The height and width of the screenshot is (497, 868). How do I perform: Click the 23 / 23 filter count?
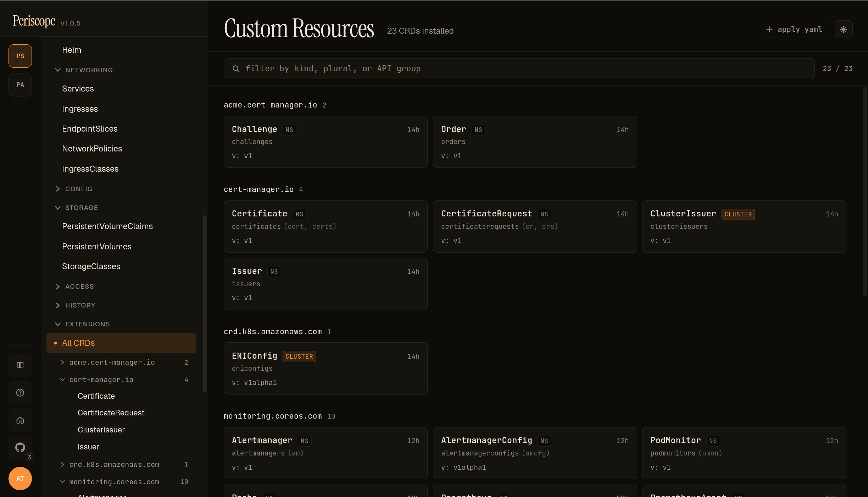click(838, 68)
